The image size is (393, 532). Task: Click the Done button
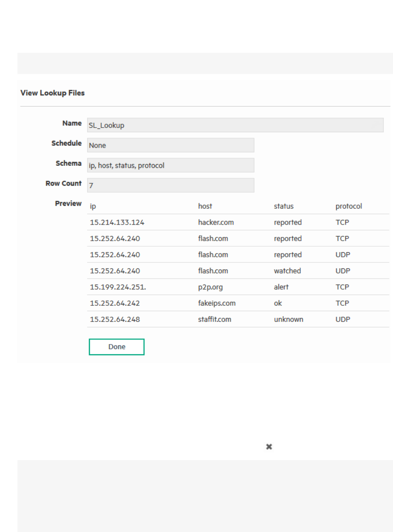point(117,347)
